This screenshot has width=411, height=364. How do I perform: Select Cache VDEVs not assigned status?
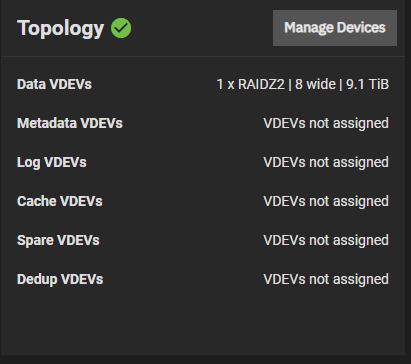pos(326,201)
